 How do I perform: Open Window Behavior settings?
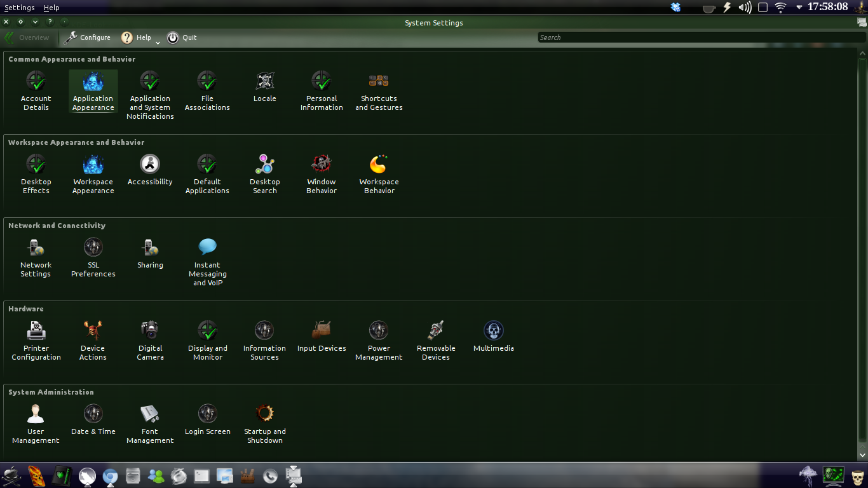click(322, 175)
